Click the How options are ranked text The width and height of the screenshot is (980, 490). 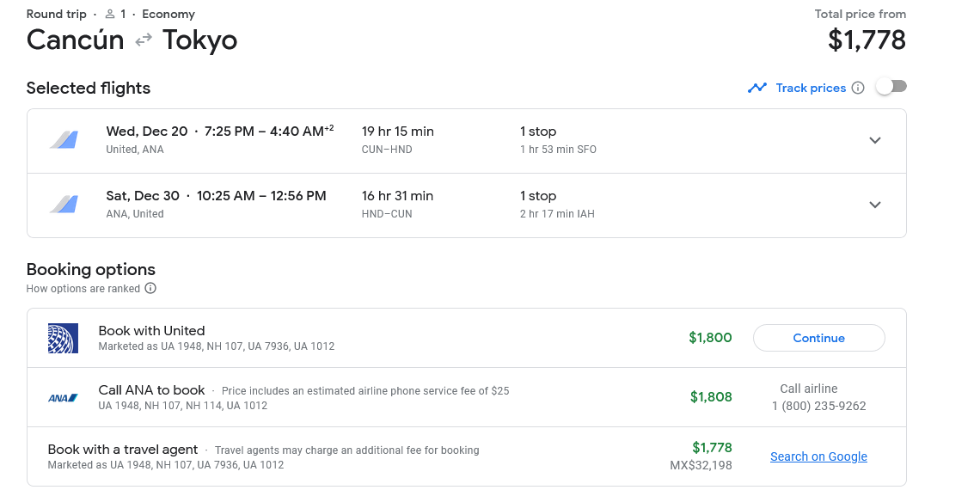(x=83, y=289)
